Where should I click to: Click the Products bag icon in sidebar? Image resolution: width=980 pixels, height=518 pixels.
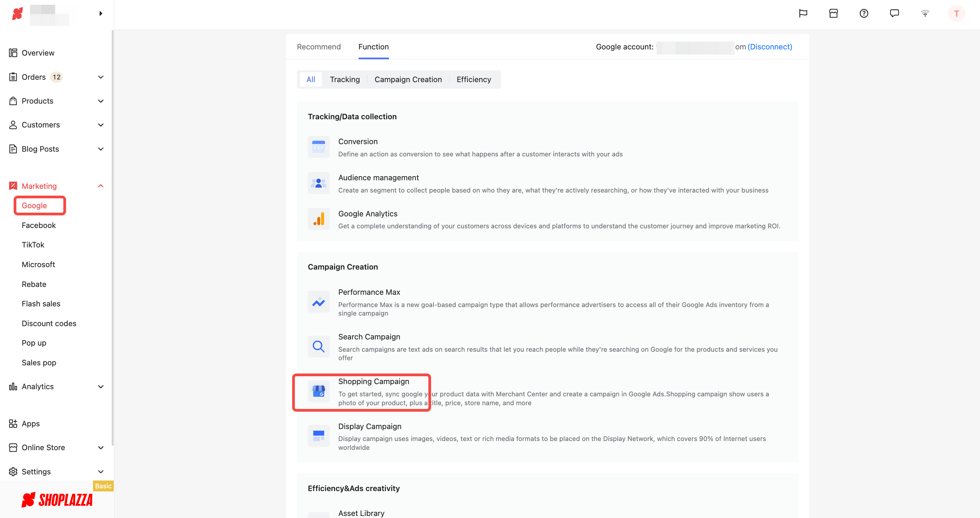13,101
